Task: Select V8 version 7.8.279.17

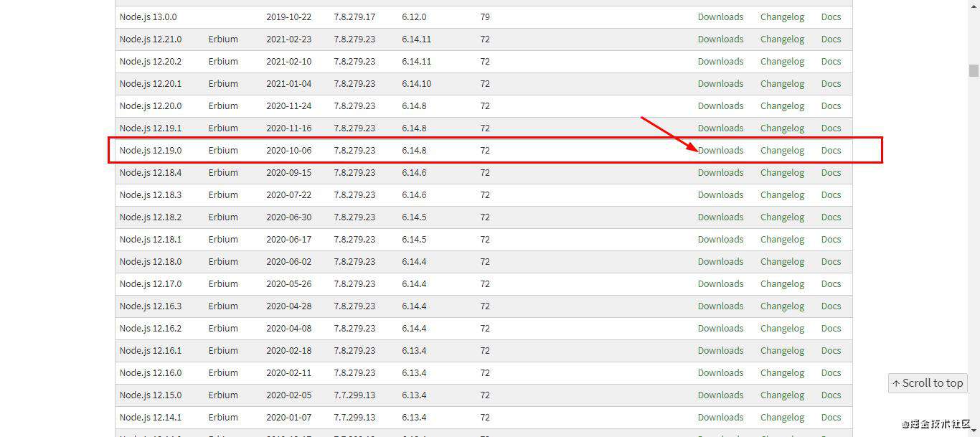Action: pos(354,17)
